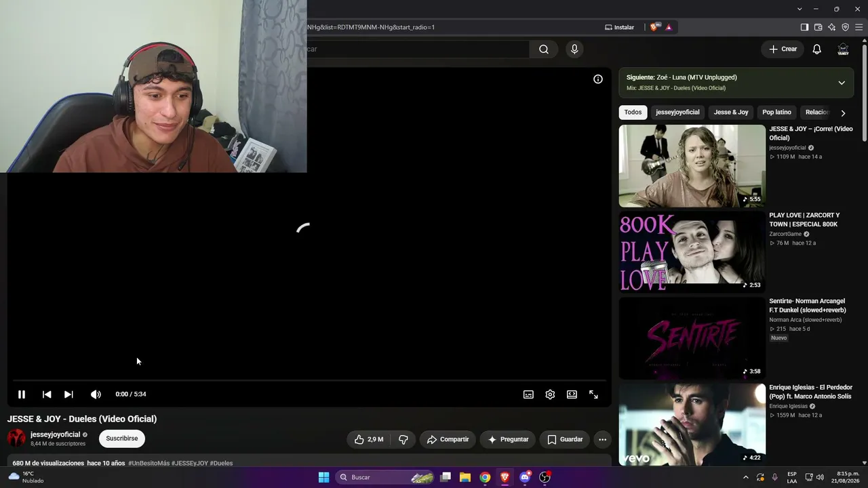The image size is (868, 488).
Task: Subscribe to jesseyjoyoficial channel
Action: pos(122,439)
